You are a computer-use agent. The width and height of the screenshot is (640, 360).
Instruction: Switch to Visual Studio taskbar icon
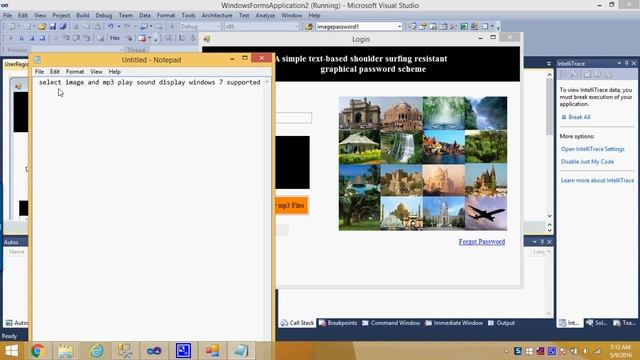154,351
